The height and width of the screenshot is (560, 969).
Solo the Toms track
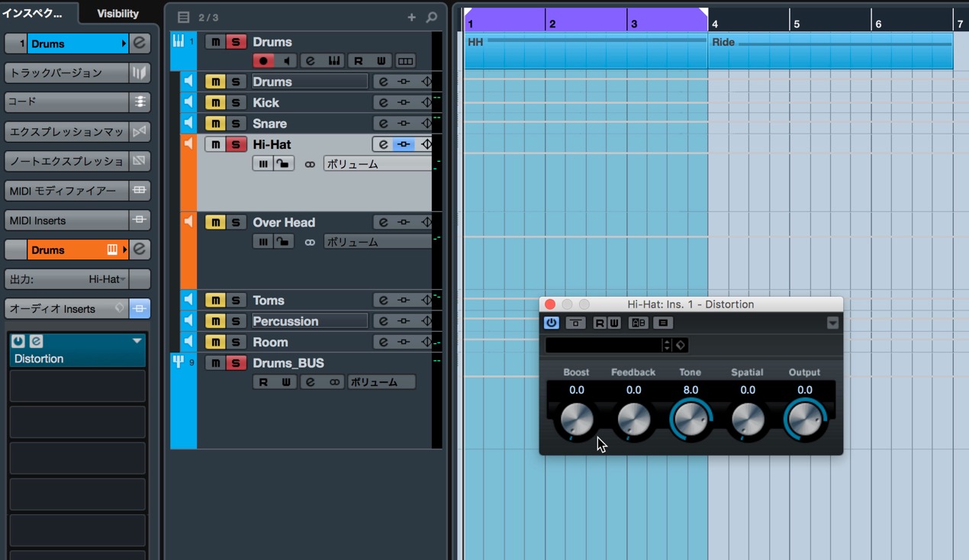(236, 301)
